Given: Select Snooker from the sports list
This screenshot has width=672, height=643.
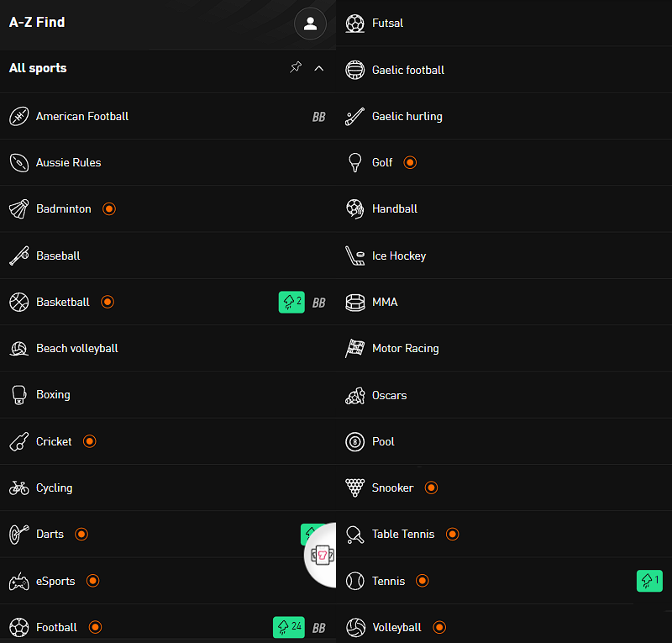Looking at the screenshot, I should click(x=392, y=488).
